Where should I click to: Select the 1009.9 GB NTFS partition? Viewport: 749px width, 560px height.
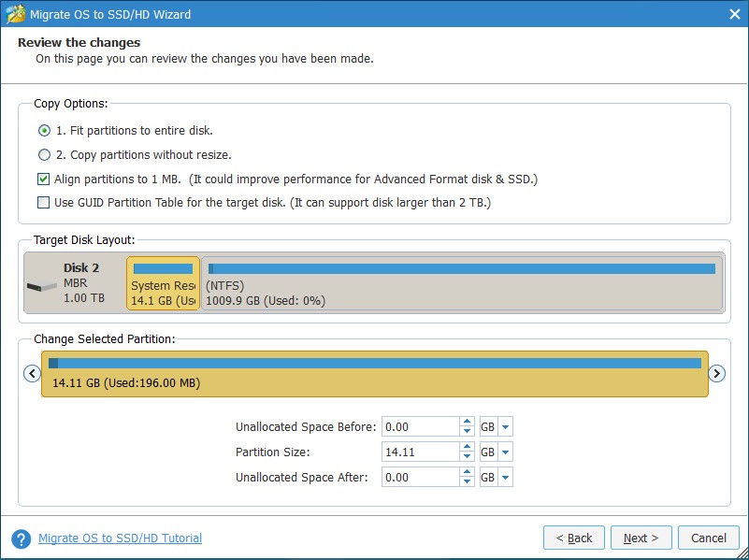(x=462, y=284)
